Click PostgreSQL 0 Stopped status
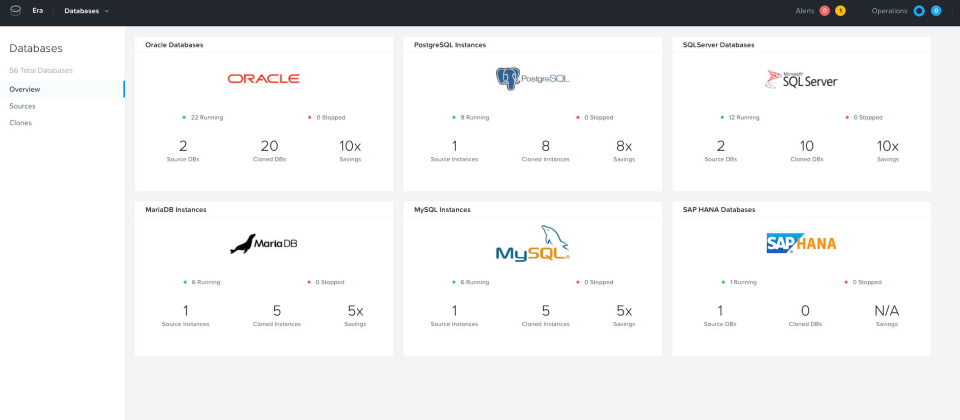Image resolution: width=960 pixels, height=420 pixels. [x=594, y=118]
